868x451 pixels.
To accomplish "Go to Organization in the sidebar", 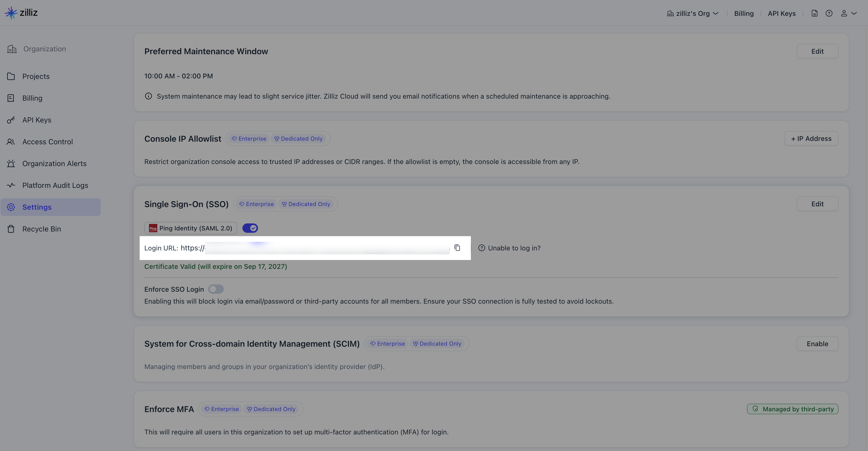I will point(36,49).
